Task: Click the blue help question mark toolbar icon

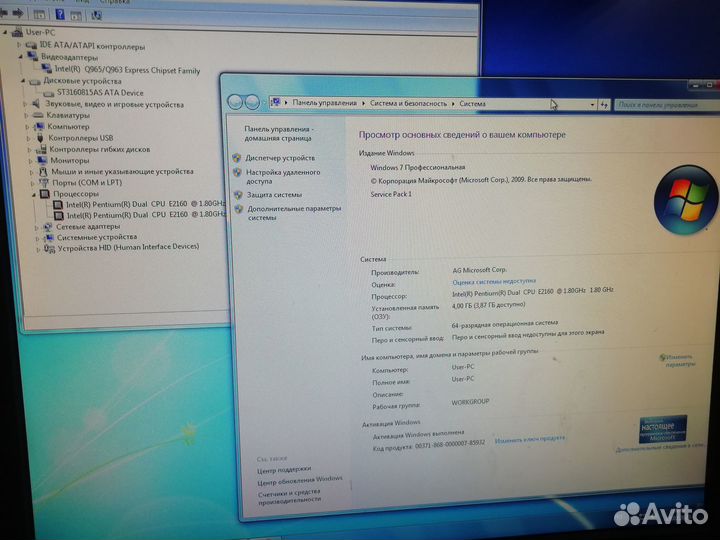Action: tap(60, 14)
